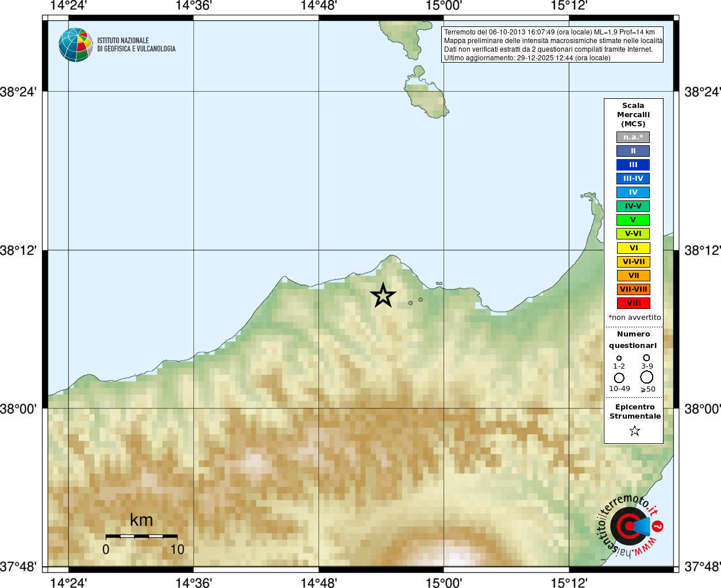Select the MCS VI-VII intensity swatch
The image size is (721, 588).
click(x=633, y=262)
